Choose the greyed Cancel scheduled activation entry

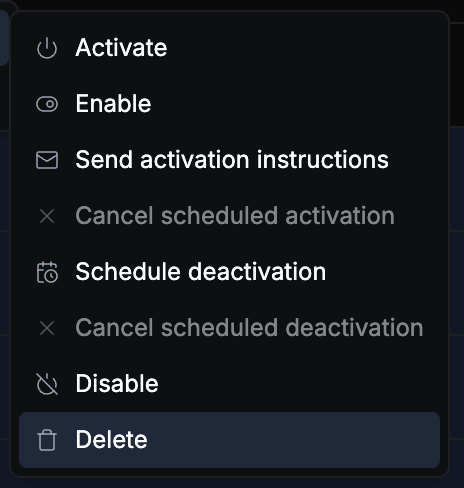point(229,216)
